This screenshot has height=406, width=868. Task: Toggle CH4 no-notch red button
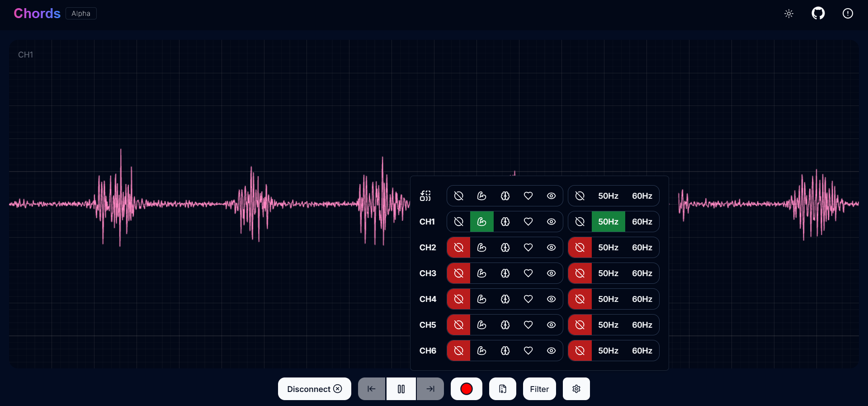click(580, 299)
